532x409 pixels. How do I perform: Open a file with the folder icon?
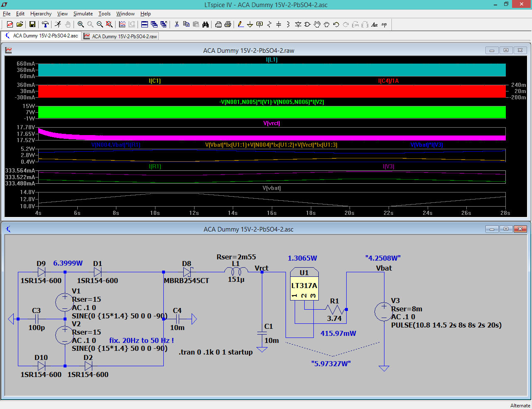[x=20, y=25]
